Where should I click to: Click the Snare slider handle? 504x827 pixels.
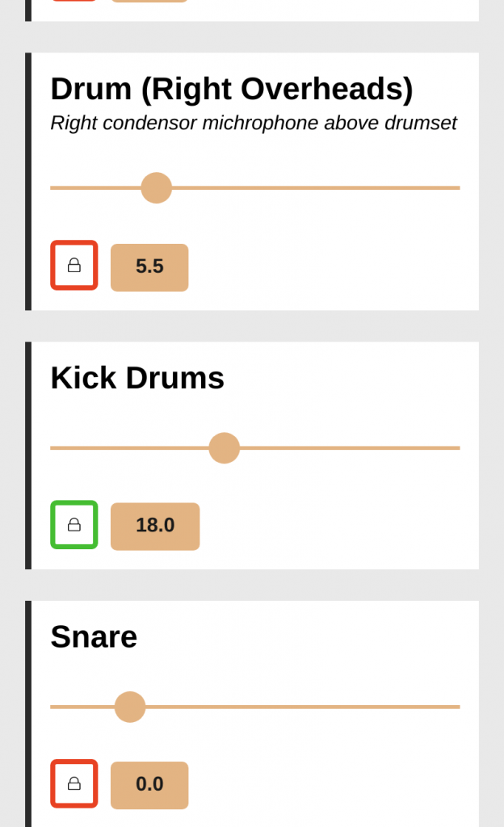130,707
